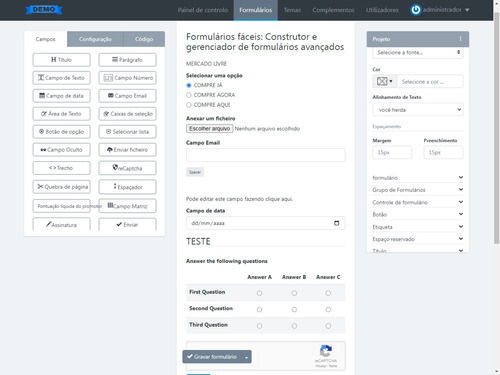Insert Caixas de seleção field
Image resolution: width=500 pixels, height=375 pixels.
point(127,114)
